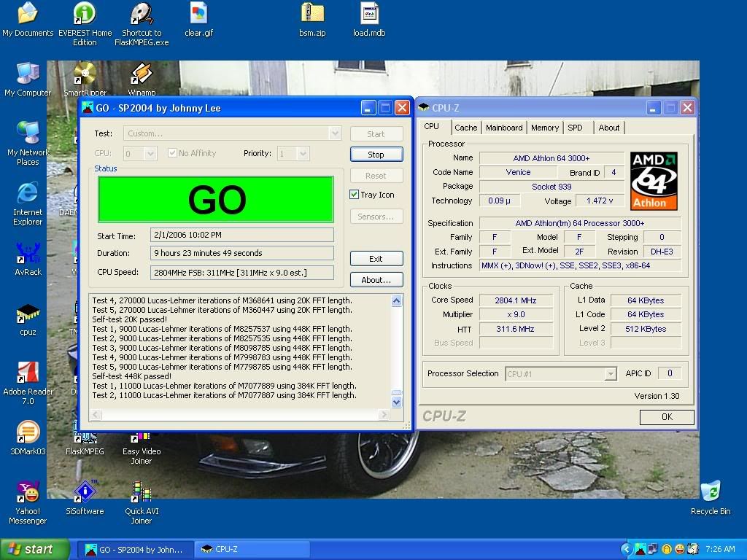Click the Duration field value

tap(242, 253)
